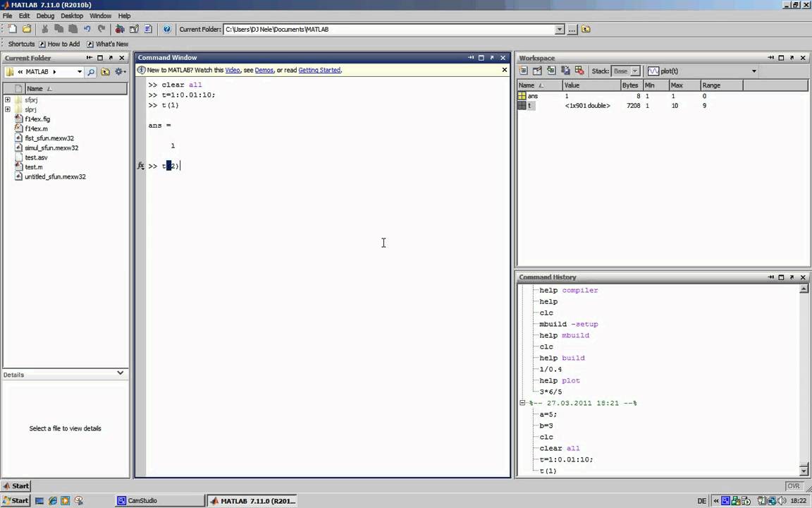
Task: Open the plot type dropdown arrow beside plot(t)
Action: 754,71
